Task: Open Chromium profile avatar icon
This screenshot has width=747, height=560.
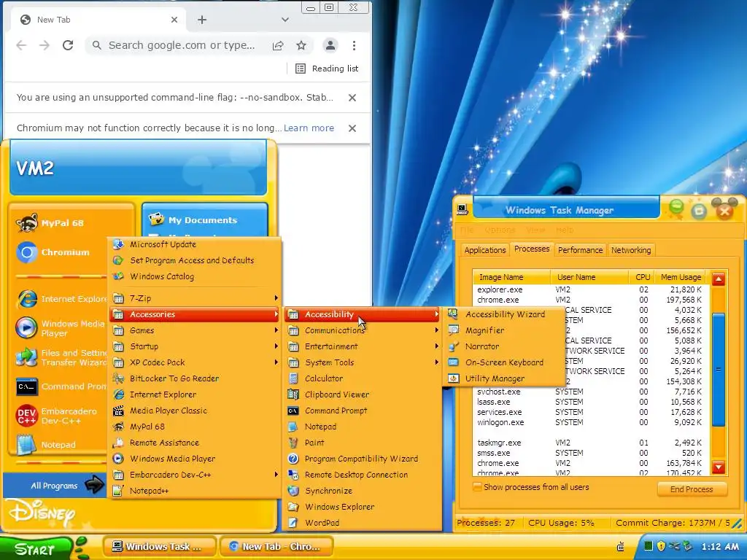Action: click(330, 45)
